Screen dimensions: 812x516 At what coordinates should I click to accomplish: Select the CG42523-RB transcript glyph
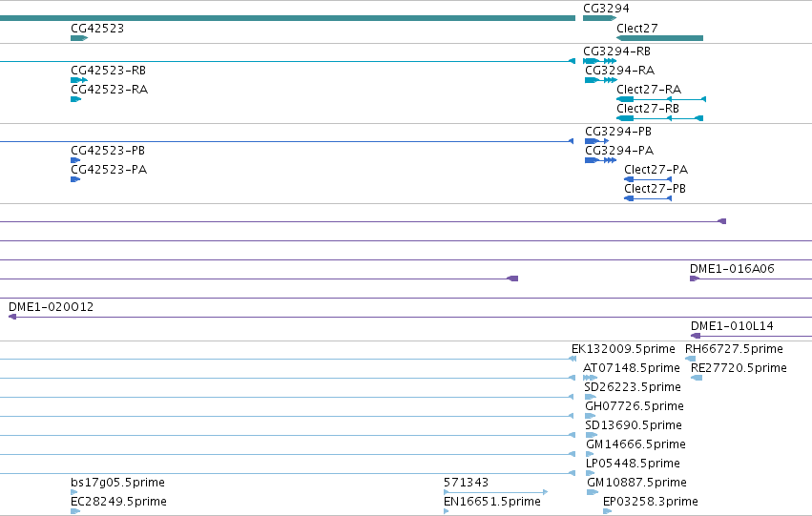click(79, 80)
